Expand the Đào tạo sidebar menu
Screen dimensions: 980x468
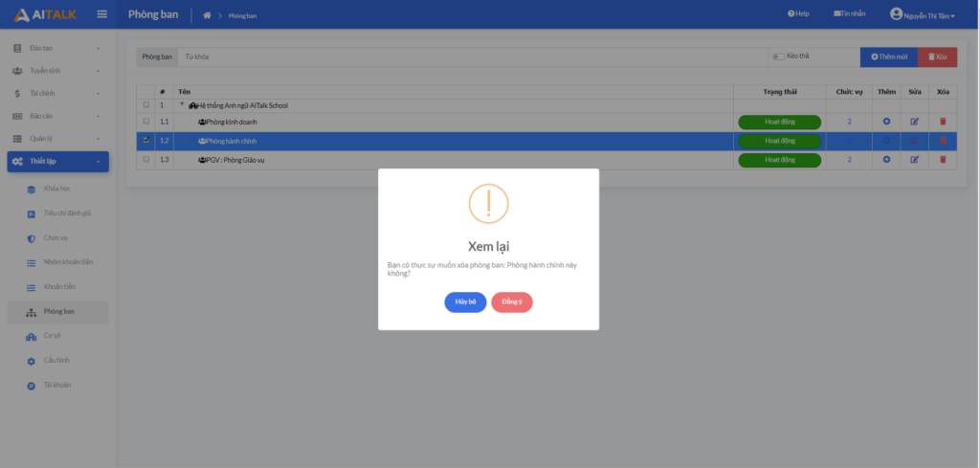[x=57, y=47]
